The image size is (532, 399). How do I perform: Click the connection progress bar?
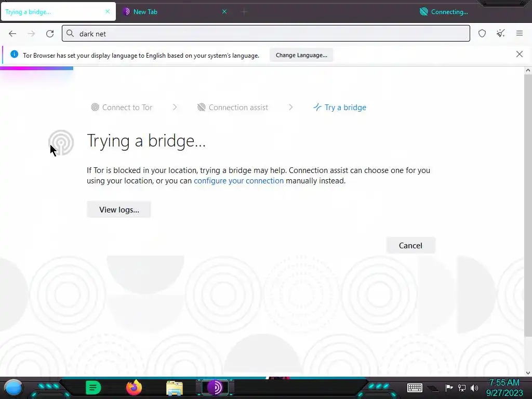[x=37, y=68]
